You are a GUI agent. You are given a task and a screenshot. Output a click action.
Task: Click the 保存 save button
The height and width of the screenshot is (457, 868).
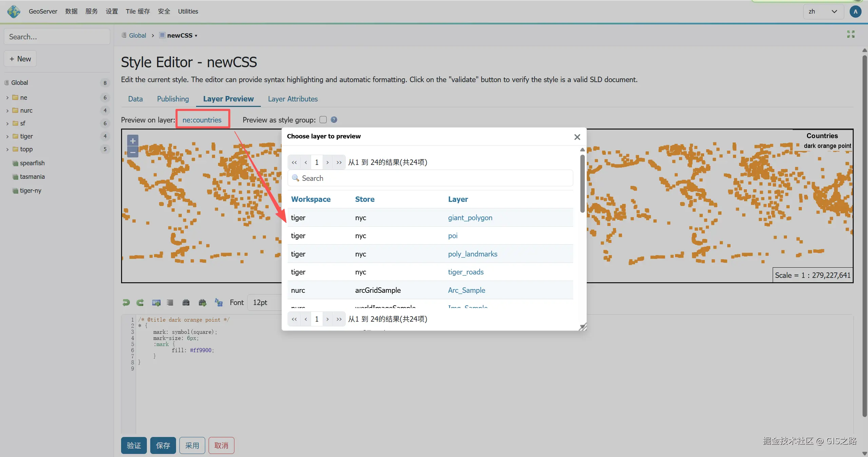click(163, 445)
